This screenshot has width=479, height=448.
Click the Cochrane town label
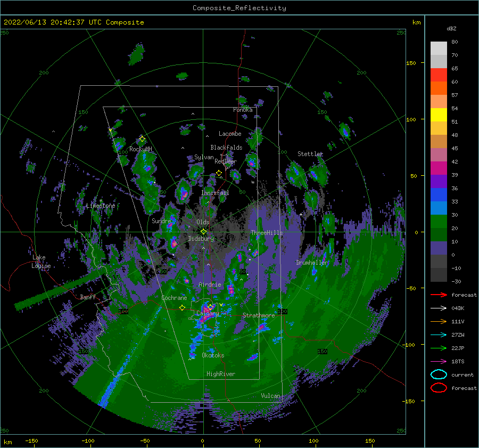click(x=174, y=298)
